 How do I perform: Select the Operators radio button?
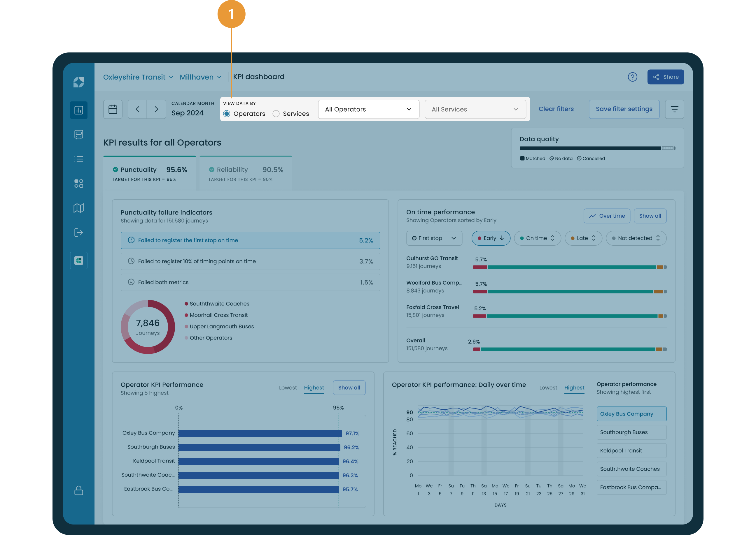point(227,114)
